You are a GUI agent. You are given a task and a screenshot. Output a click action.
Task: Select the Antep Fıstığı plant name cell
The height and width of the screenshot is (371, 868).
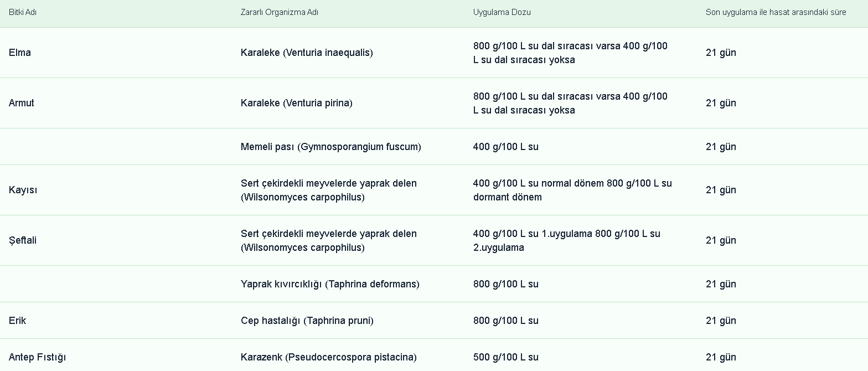[37, 357]
